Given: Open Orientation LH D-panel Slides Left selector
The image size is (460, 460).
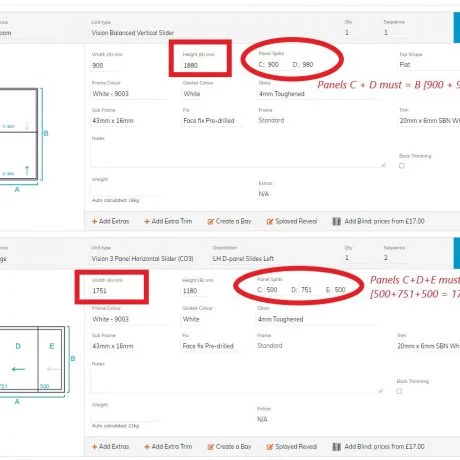Looking at the screenshot, I should 273,258.
